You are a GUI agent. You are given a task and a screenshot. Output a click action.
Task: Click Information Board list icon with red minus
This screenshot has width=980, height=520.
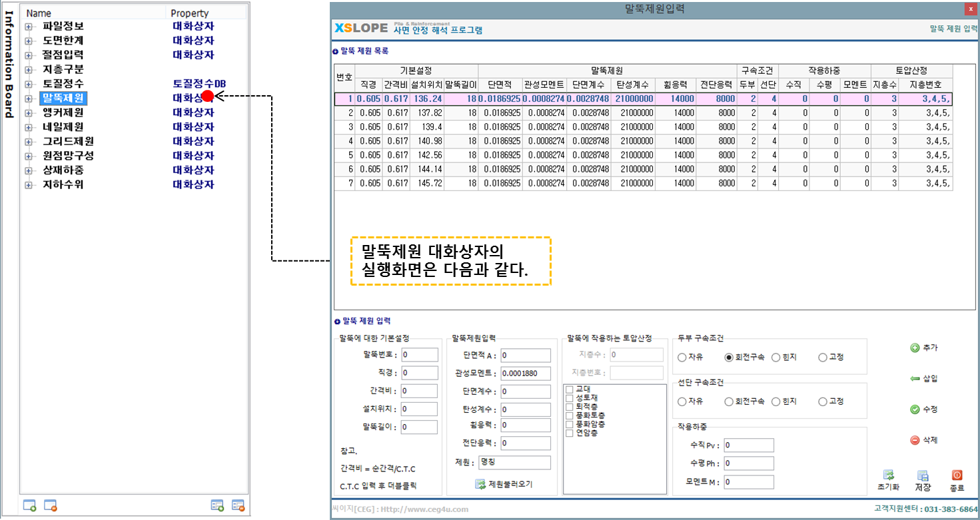point(239,505)
